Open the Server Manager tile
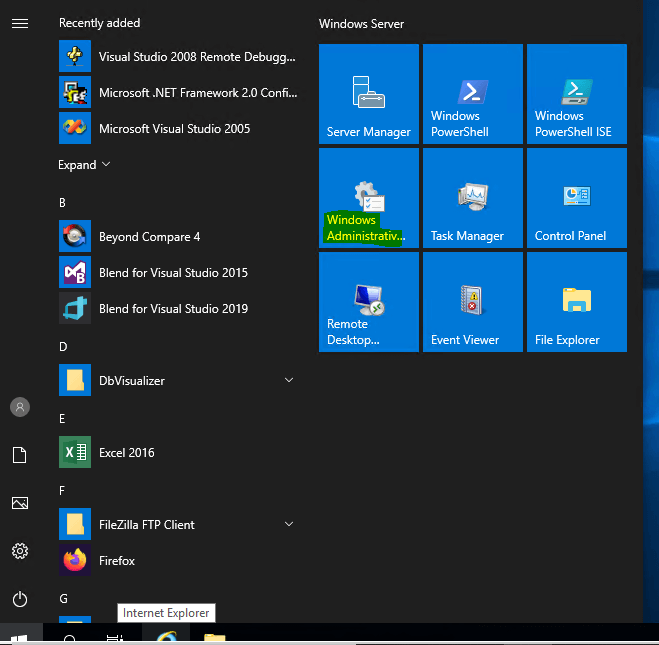Screen dimensions: 659x645 click(369, 94)
